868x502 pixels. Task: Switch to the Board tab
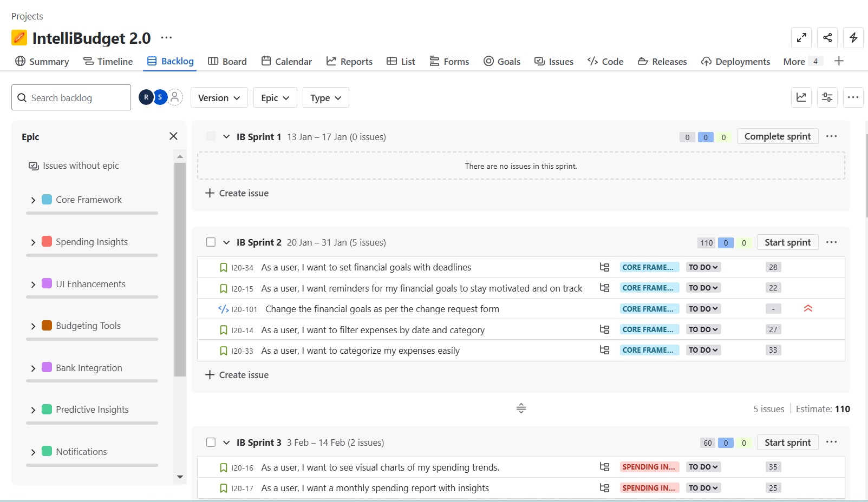(x=227, y=61)
